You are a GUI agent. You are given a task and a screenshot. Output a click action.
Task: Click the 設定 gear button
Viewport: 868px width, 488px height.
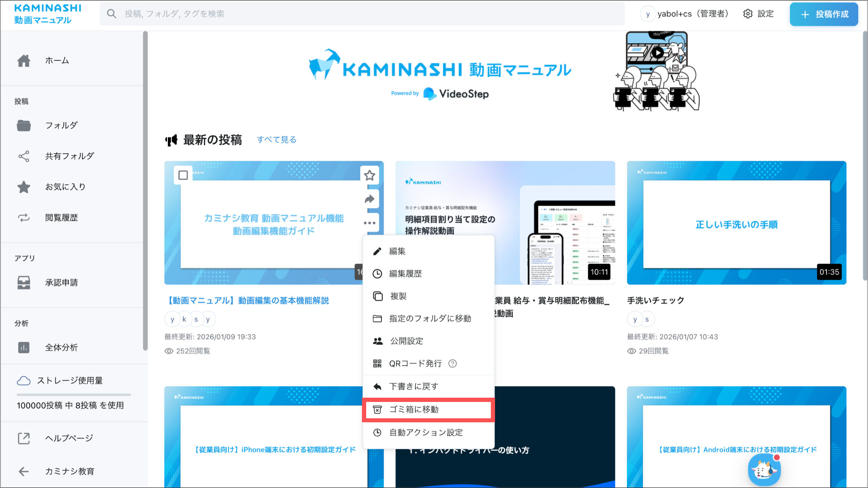[x=758, y=14]
